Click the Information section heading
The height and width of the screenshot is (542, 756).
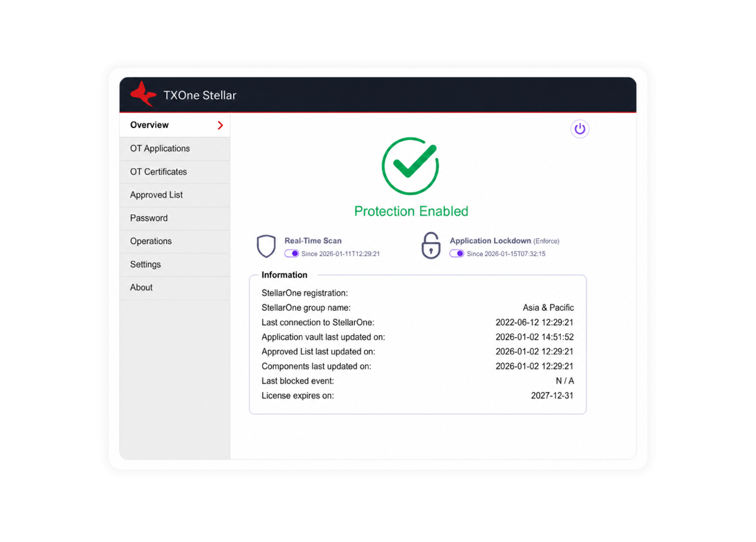pos(284,275)
